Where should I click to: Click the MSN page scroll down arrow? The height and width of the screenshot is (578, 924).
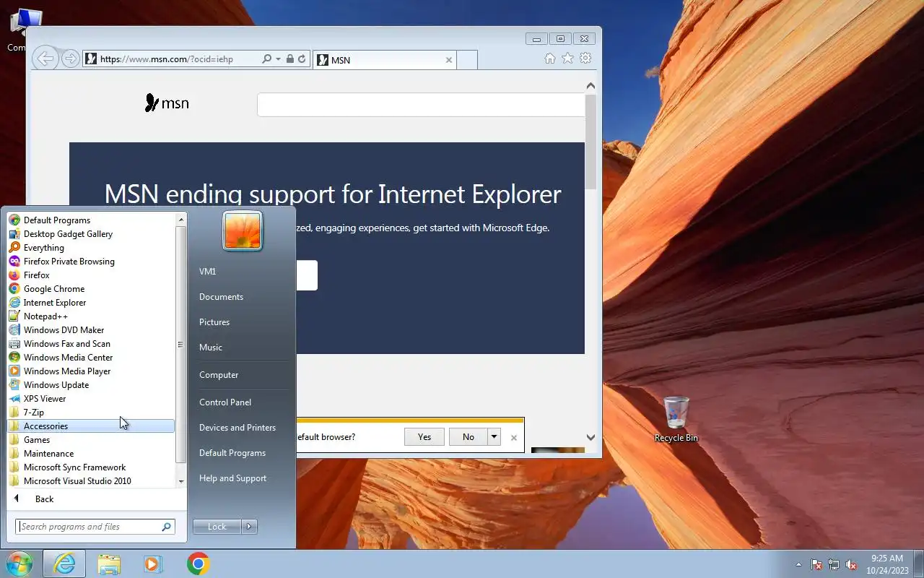pos(590,437)
